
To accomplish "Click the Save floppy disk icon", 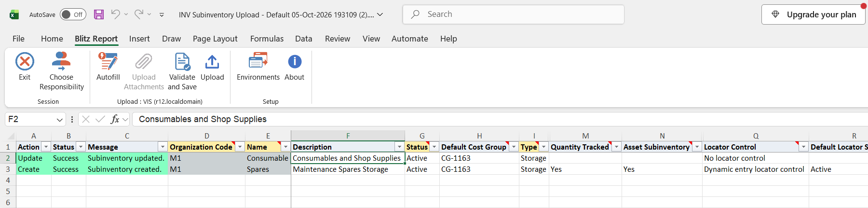I will pos(99,14).
